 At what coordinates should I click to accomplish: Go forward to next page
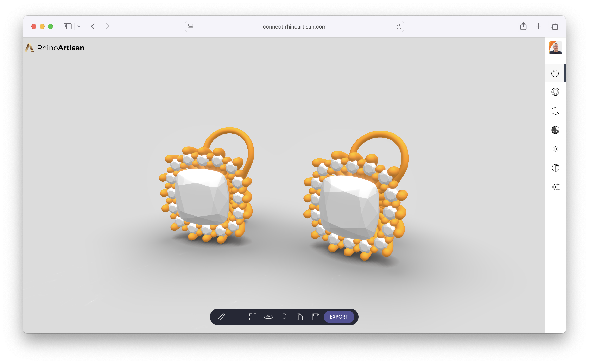point(108,26)
